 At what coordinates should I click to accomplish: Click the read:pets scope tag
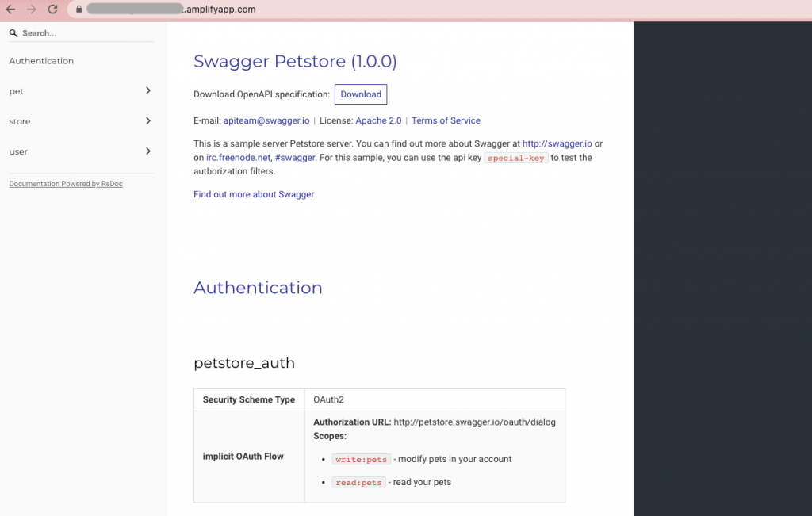click(358, 483)
